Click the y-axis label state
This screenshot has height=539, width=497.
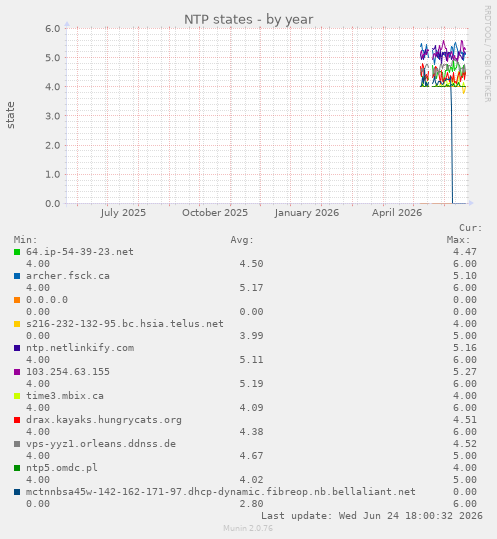point(11,115)
